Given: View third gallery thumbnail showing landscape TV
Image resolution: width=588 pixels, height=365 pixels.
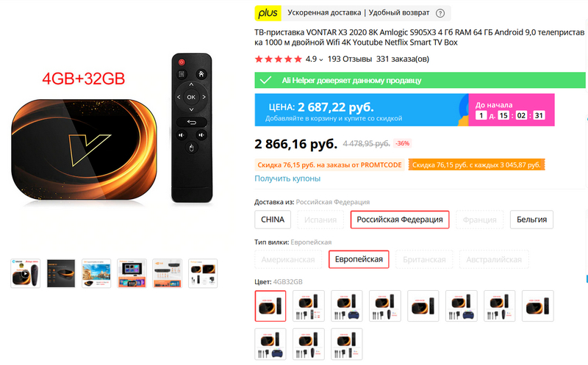Looking at the screenshot, I should click(x=96, y=273).
